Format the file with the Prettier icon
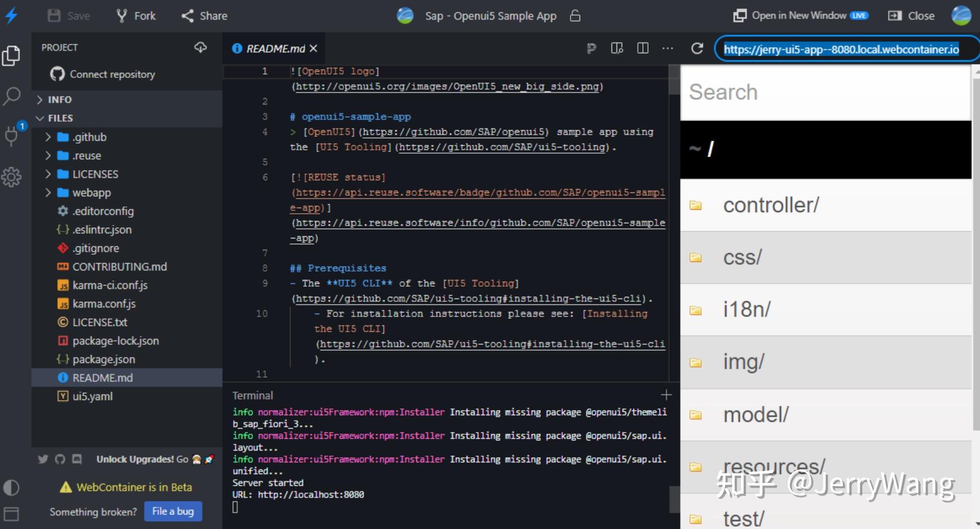 (591, 49)
